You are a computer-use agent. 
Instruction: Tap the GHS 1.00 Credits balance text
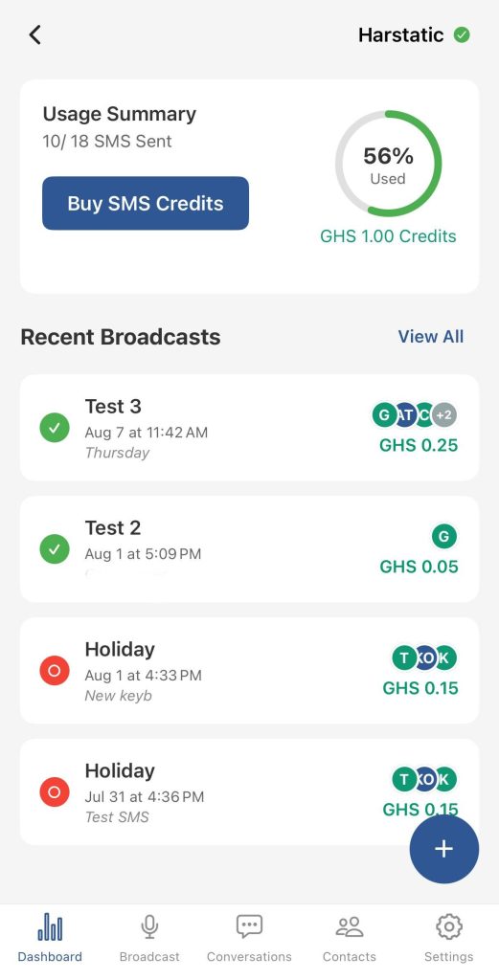tap(388, 236)
